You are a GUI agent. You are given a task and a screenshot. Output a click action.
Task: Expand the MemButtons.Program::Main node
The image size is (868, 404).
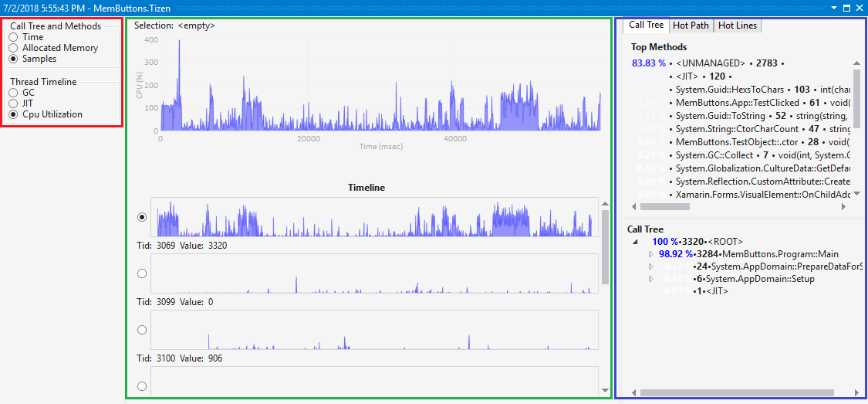650,254
